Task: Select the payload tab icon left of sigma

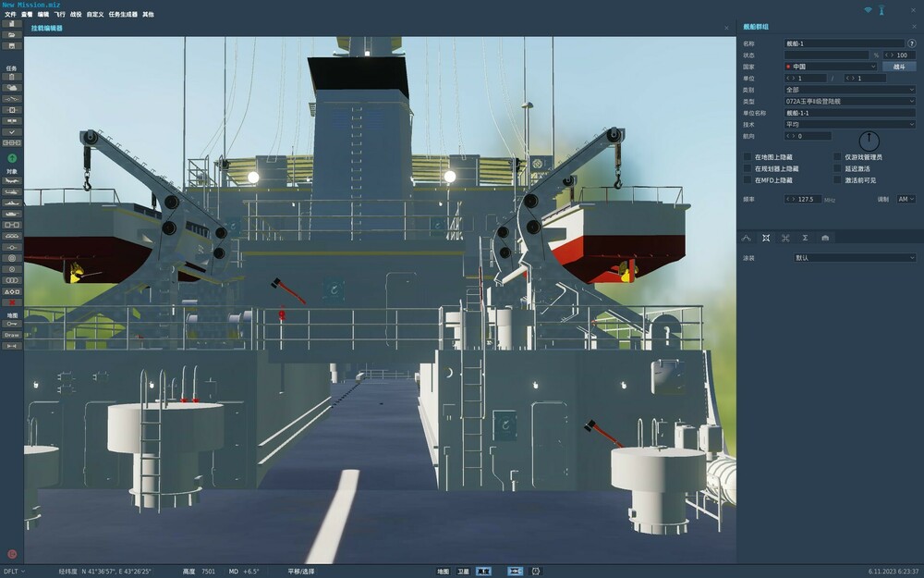Action: pyautogui.click(x=766, y=238)
